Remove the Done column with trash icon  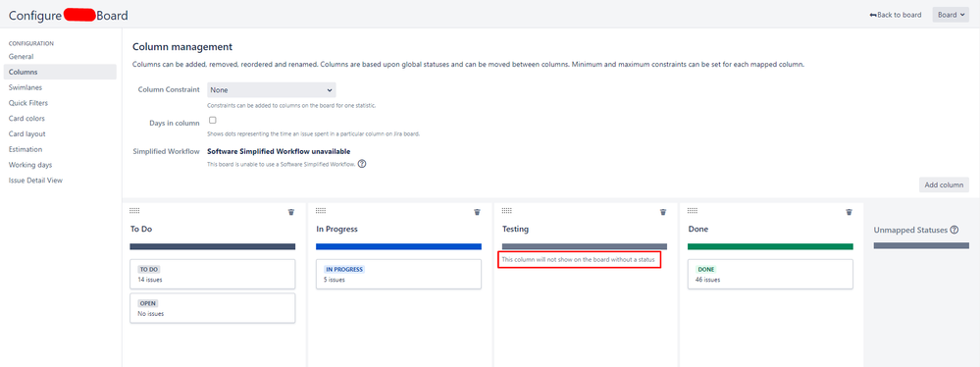849,212
